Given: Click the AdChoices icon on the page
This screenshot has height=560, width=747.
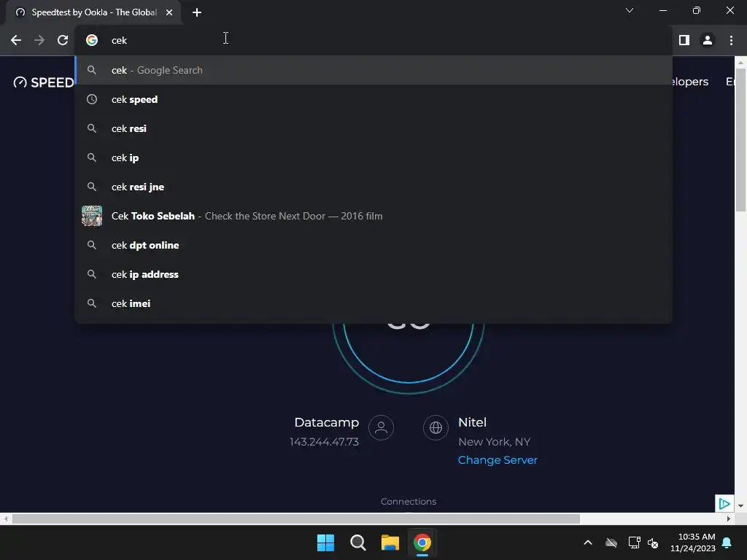Looking at the screenshot, I should point(724,503).
